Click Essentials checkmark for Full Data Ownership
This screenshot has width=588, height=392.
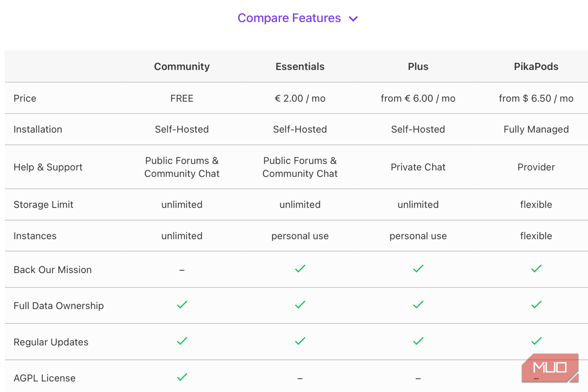point(300,305)
